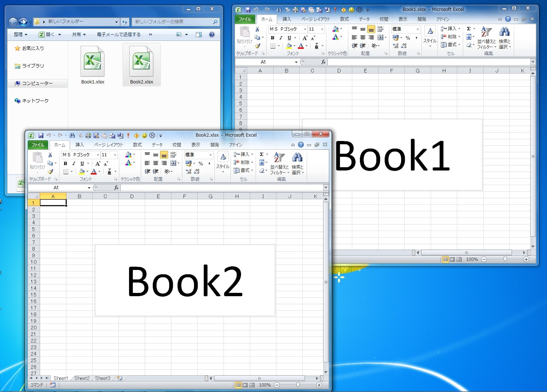Click Book1 font color red A swatch
This screenshot has width=547, height=392.
coord(301,46)
